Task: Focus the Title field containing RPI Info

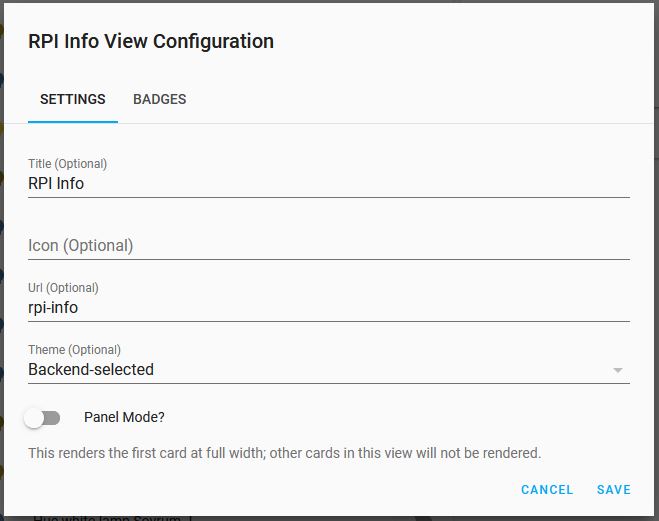Action: point(329,184)
